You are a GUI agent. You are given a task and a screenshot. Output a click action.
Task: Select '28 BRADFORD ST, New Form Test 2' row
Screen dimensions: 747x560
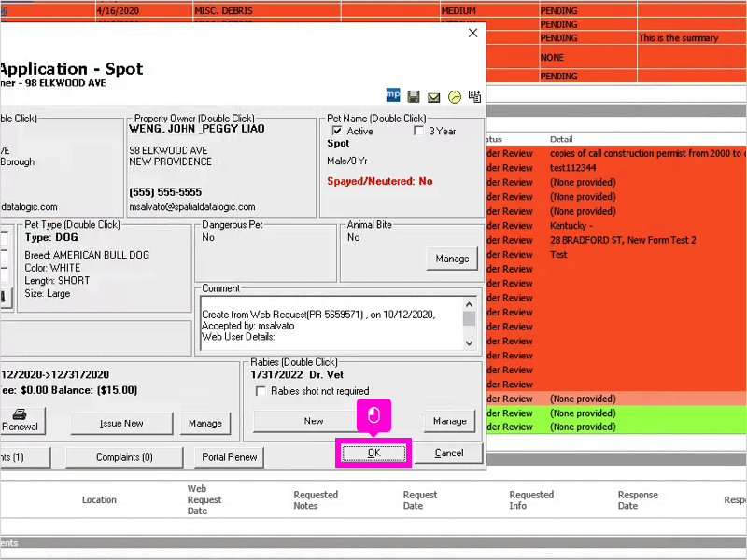click(x=623, y=240)
